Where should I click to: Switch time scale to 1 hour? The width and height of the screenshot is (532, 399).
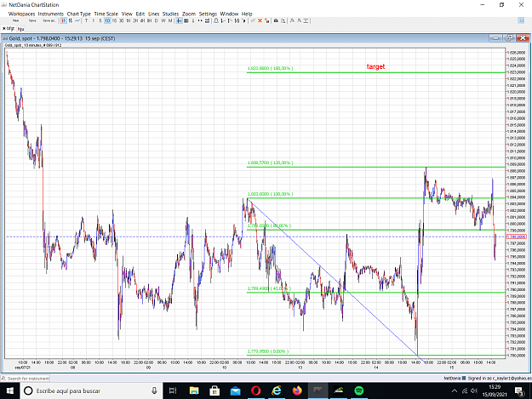pos(129,20)
